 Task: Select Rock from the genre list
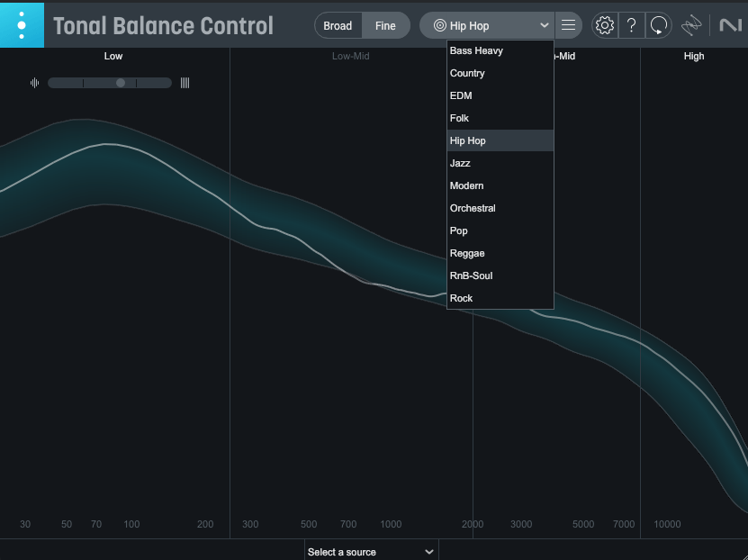point(500,298)
